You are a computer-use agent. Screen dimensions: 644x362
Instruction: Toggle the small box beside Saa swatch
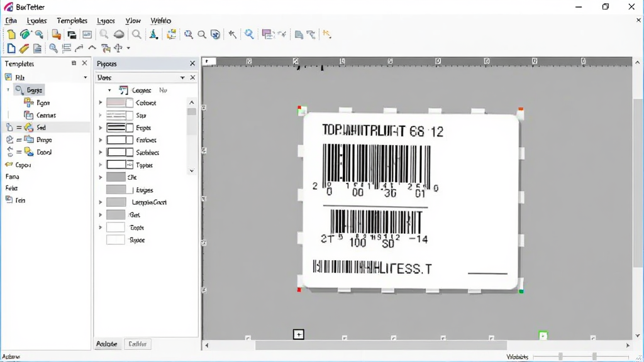[130, 116]
